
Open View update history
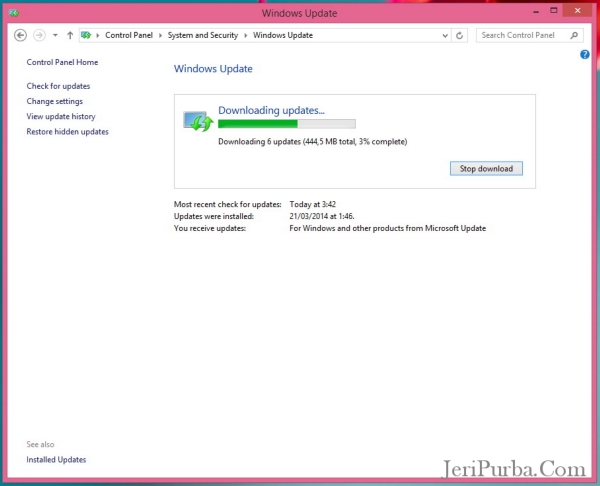pyautogui.click(x=61, y=116)
